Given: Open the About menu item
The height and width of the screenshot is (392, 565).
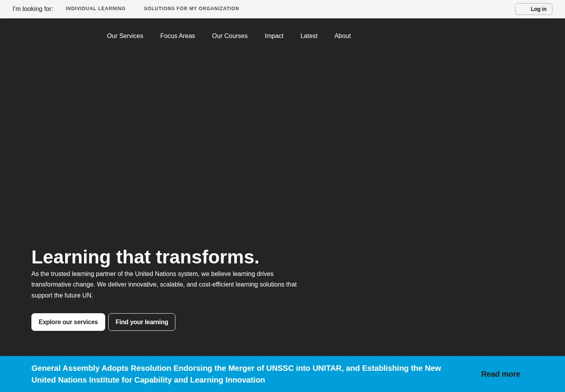Looking at the screenshot, I should tap(343, 36).
